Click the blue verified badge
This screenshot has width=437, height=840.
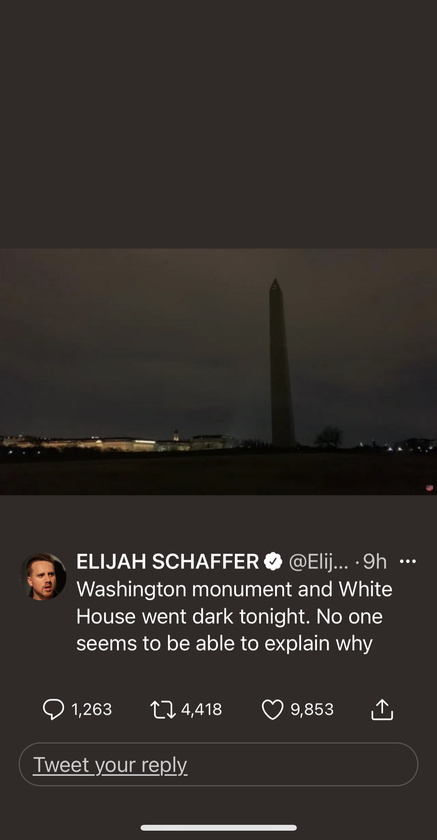pos(274,561)
